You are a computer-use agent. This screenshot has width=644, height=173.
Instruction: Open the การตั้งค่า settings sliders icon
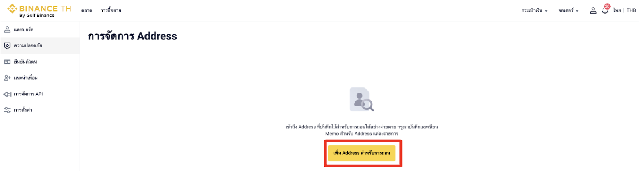point(7,110)
